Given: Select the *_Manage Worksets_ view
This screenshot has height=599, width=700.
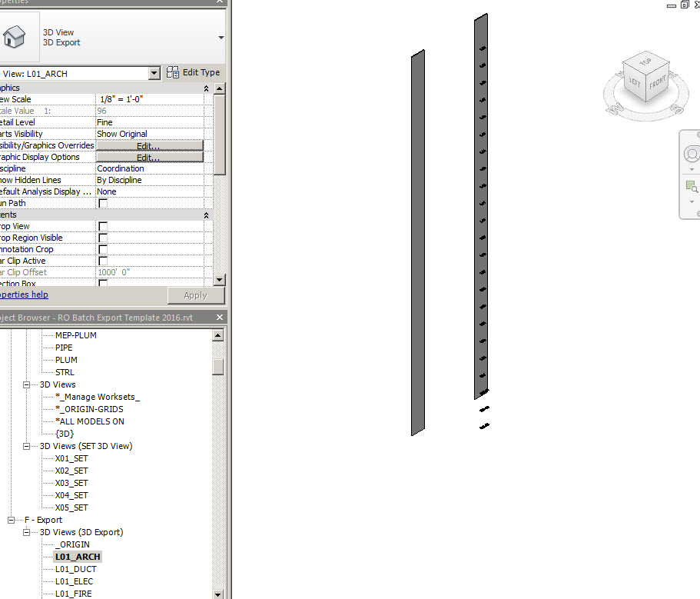Looking at the screenshot, I should tap(98, 397).
